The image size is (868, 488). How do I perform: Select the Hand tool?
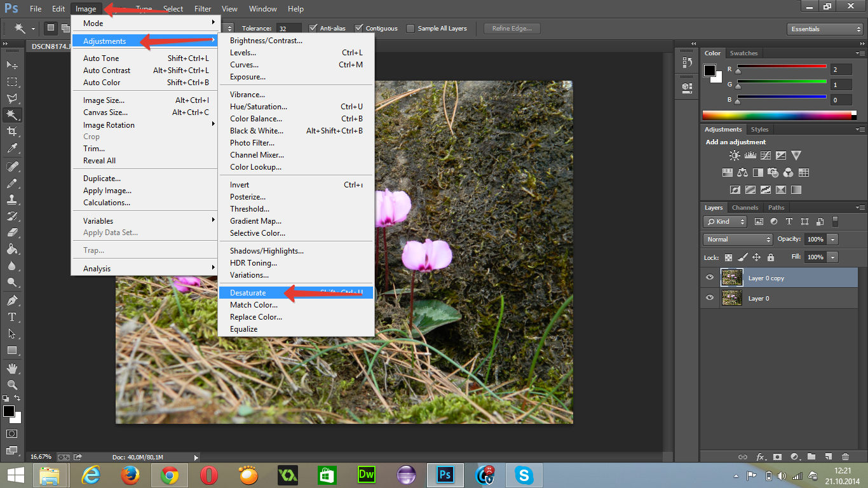tap(12, 368)
